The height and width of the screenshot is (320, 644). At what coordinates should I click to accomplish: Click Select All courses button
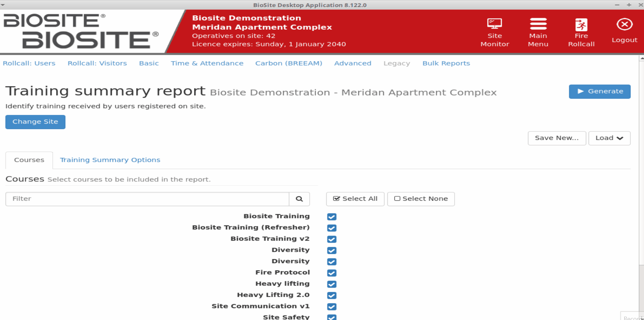[x=355, y=199]
